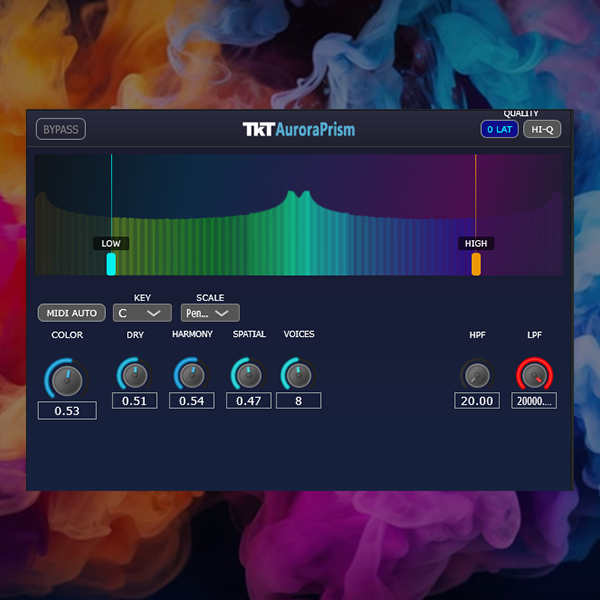The width and height of the screenshot is (600, 600).
Task: Click the orange HIGH frequency handle
Action: pyautogui.click(x=476, y=264)
